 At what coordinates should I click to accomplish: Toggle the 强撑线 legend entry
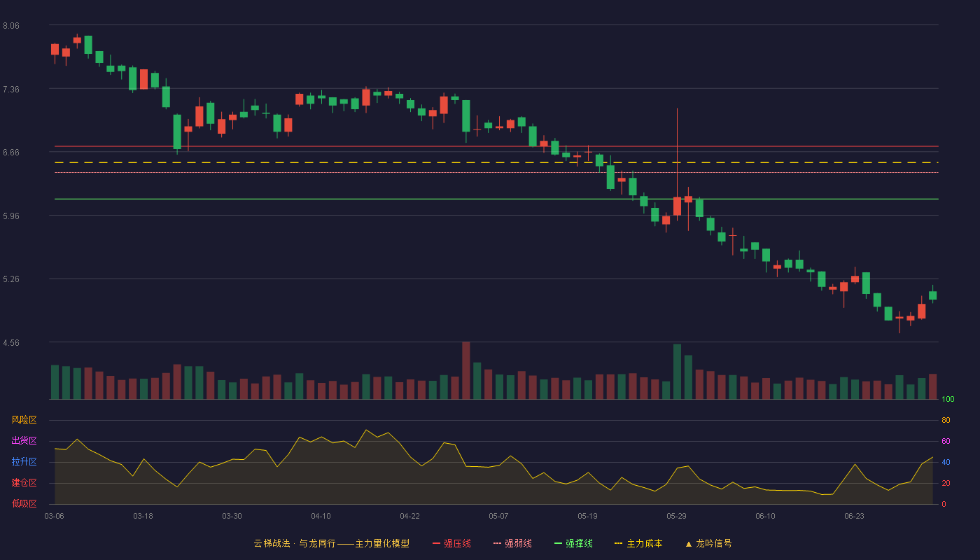tap(573, 543)
